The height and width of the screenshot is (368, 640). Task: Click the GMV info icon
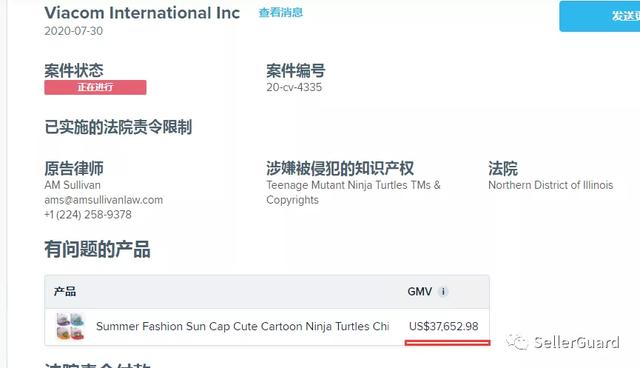443,292
